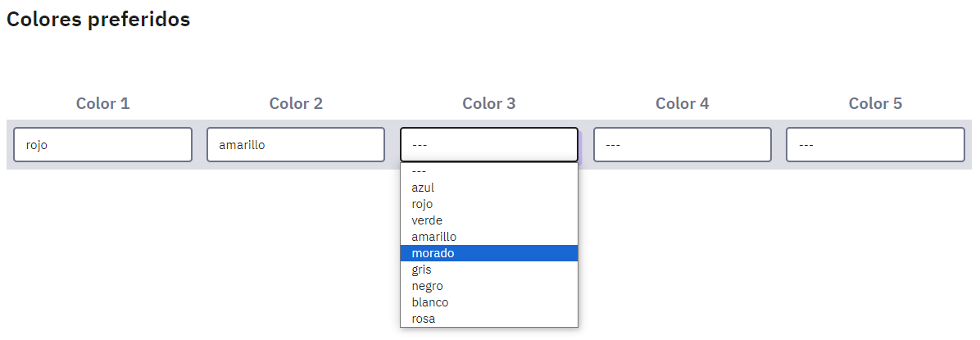Pick rojo in the open options list
980x340 pixels.
pos(489,204)
